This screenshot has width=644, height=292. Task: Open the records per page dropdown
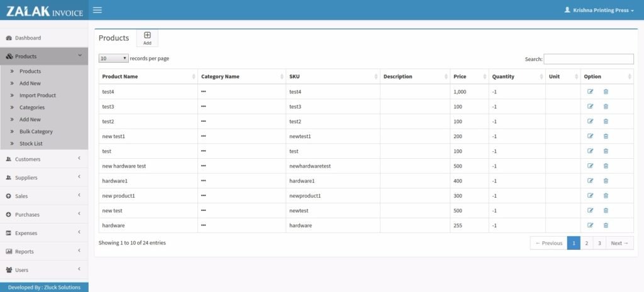pyautogui.click(x=113, y=58)
